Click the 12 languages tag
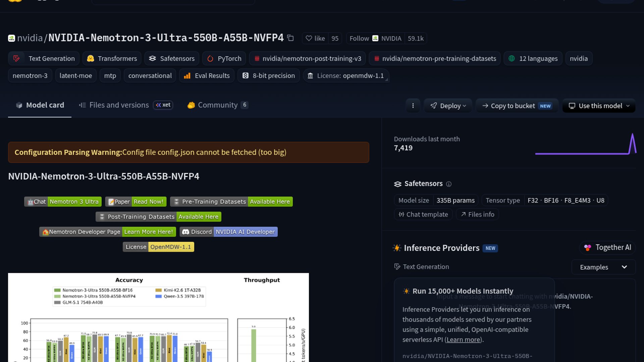644x362 pixels. coord(533,58)
